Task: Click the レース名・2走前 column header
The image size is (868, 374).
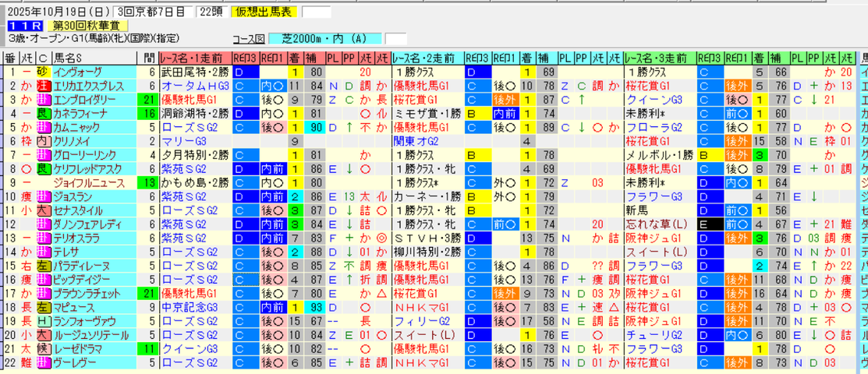Action: pyautogui.click(x=427, y=58)
